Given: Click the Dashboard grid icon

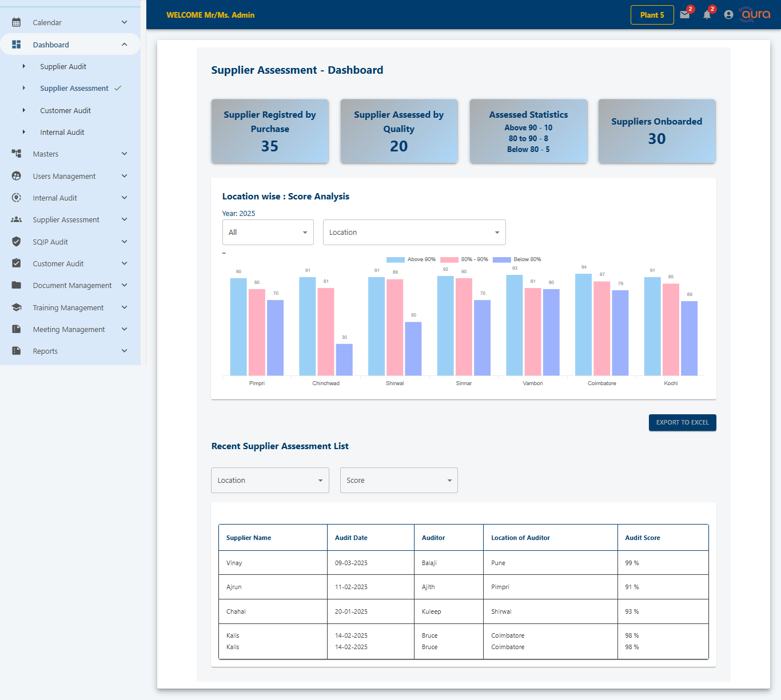Looking at the screenshot, I should point(17,45).
